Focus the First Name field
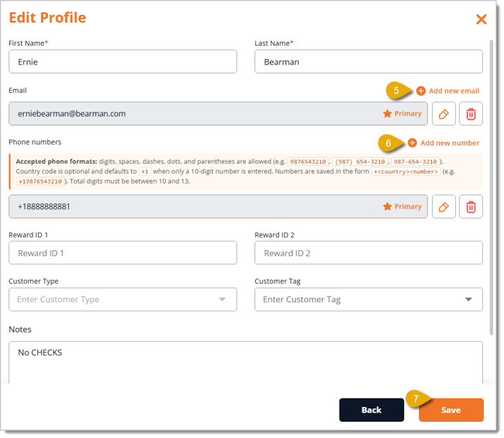The height and width of the screenshot is (438, 504). pos(123,62)
